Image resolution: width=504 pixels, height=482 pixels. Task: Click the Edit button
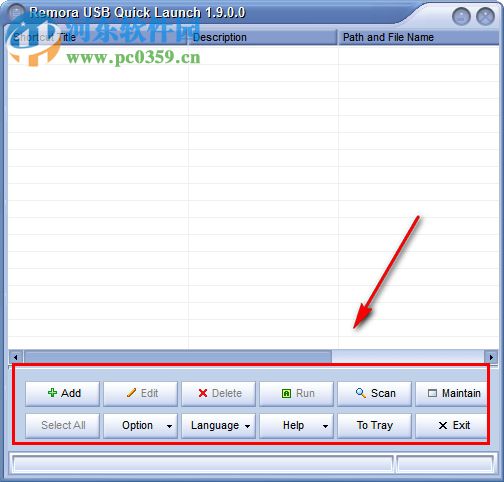[140, 394]
